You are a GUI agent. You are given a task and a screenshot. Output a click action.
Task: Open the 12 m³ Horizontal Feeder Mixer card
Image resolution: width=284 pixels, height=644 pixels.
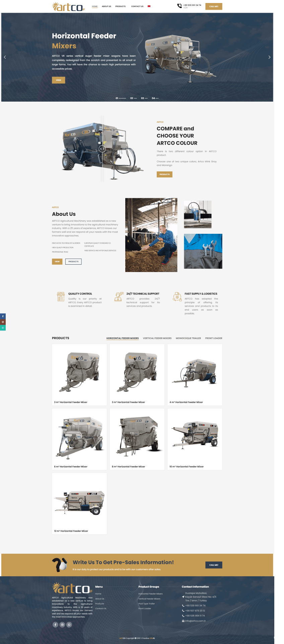[x=79, y=503]
